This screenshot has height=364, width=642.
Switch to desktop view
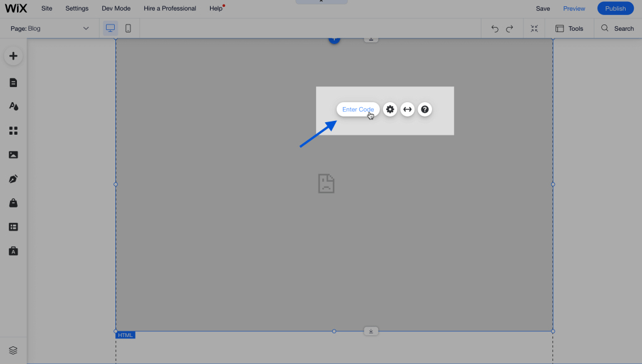coord(110,28)
